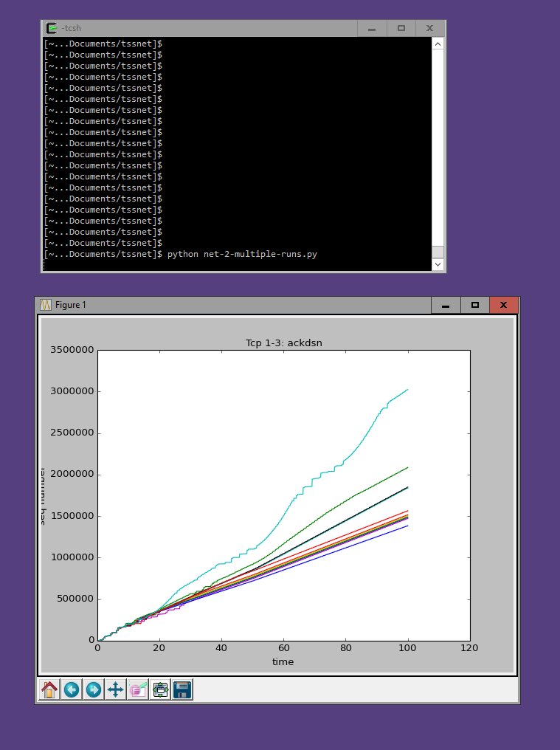The width and height of the screenshot is (560, 750).
Task: Click the cyan curve's endpoint near 3000000
Action: [x=407, y=390]
